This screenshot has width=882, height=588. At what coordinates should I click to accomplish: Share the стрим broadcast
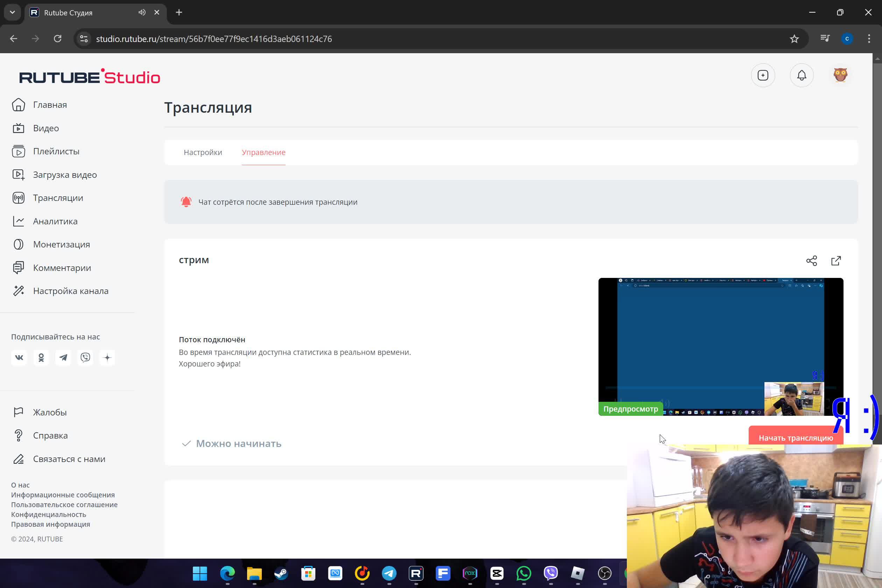coord(812,261)
